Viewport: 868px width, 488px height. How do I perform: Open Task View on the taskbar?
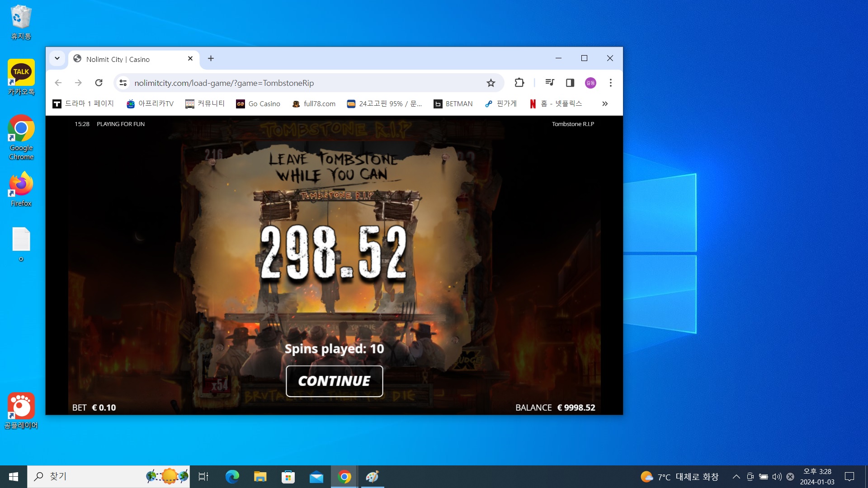pos(203,477)
